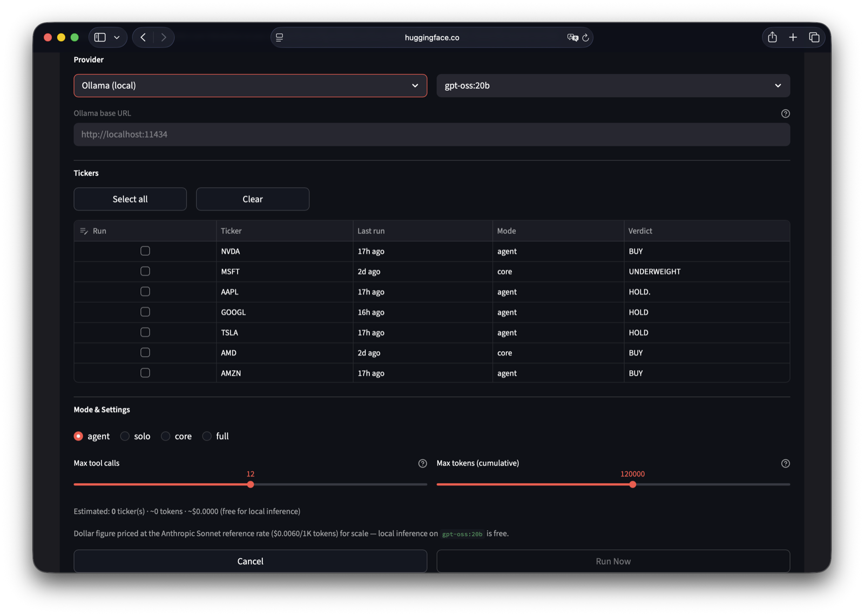
Task: Click the HOLD. verdict cell for AAPL
Action: [707, 292]
